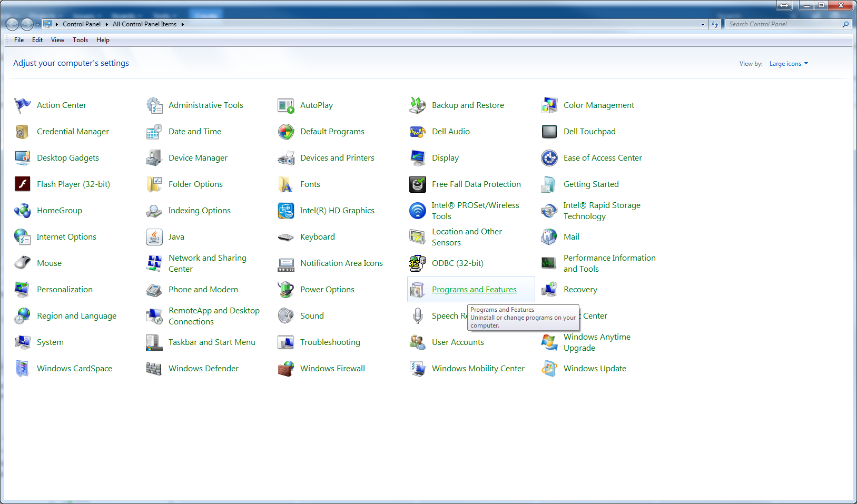Open the Tools menu
The image size is (857, 504).
[x=80, y=40]
